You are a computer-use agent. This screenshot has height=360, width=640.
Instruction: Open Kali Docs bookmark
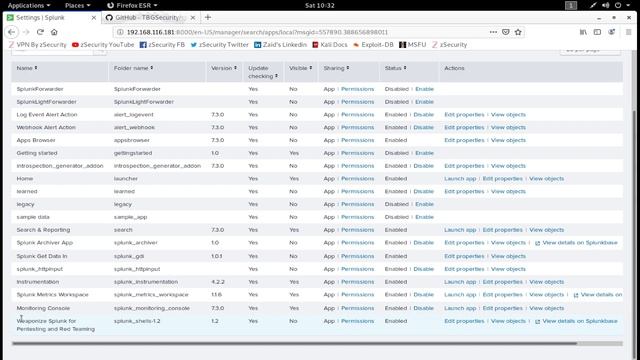(330, 44)
